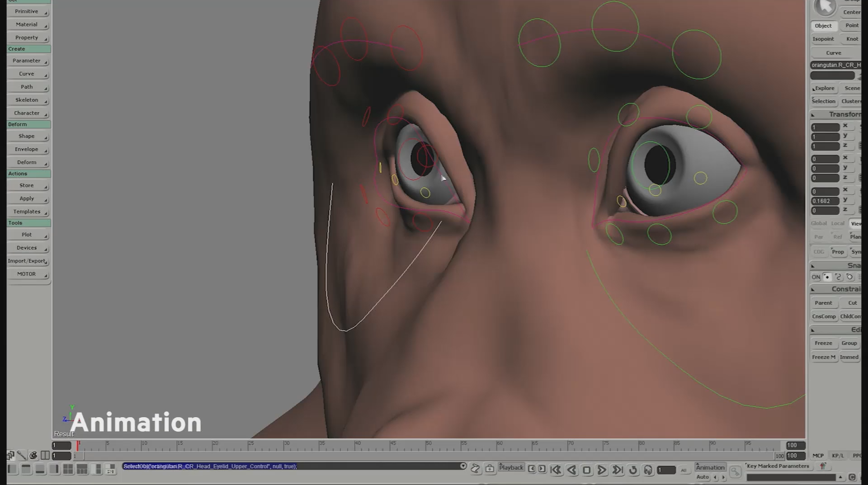Jump to first frame
This screenshot has height=485, width=868.
(556, 470)
